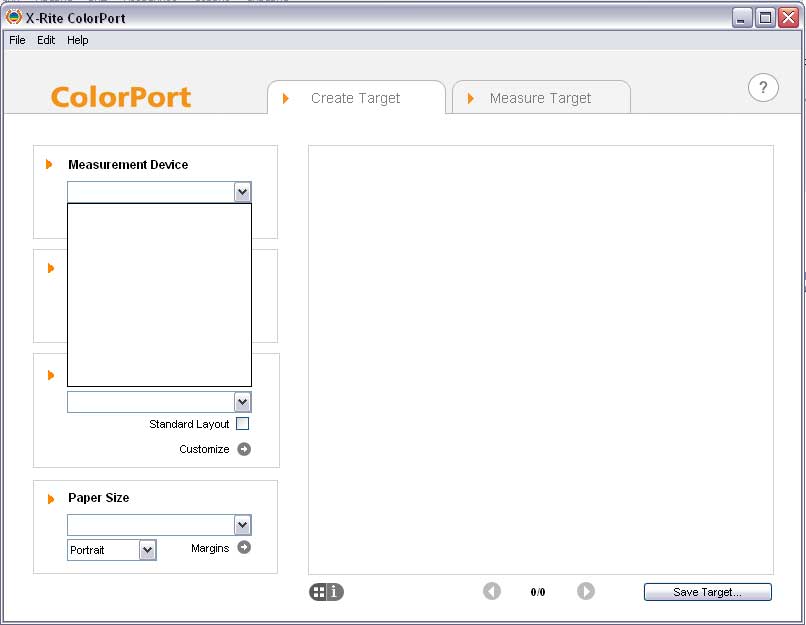Minimize the X-Rite ColorPort window
Screen dimensions: 806x625
click(x=742, y=18)
